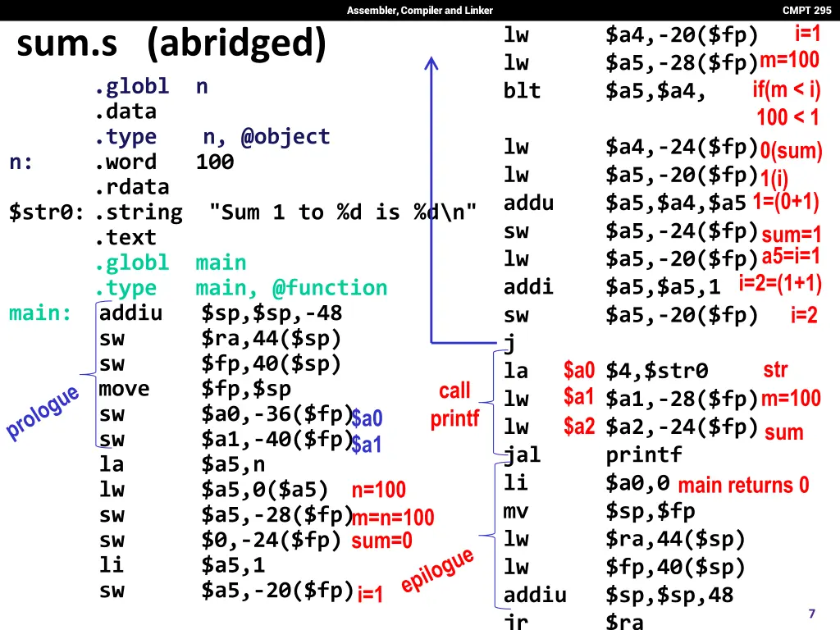Click the red 'main returns 0' annotation
This screenshot has height=630, width=840.
coord(743,485)
